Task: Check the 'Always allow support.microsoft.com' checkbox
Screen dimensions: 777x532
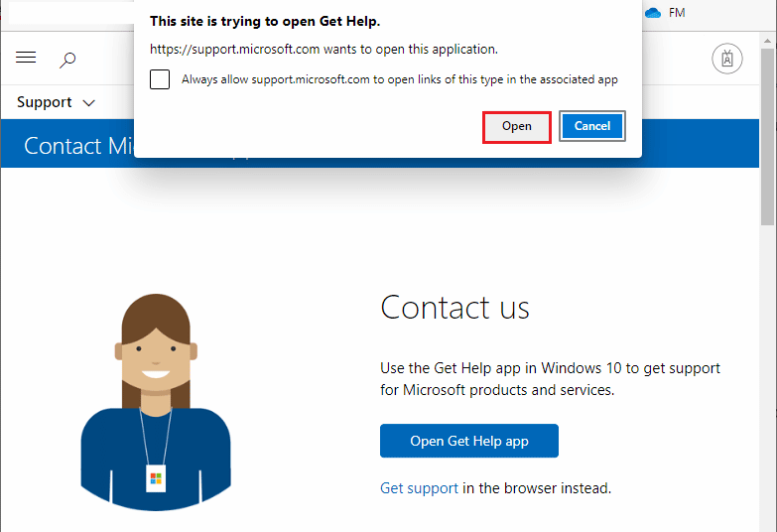Action: (x=160, y=79)
